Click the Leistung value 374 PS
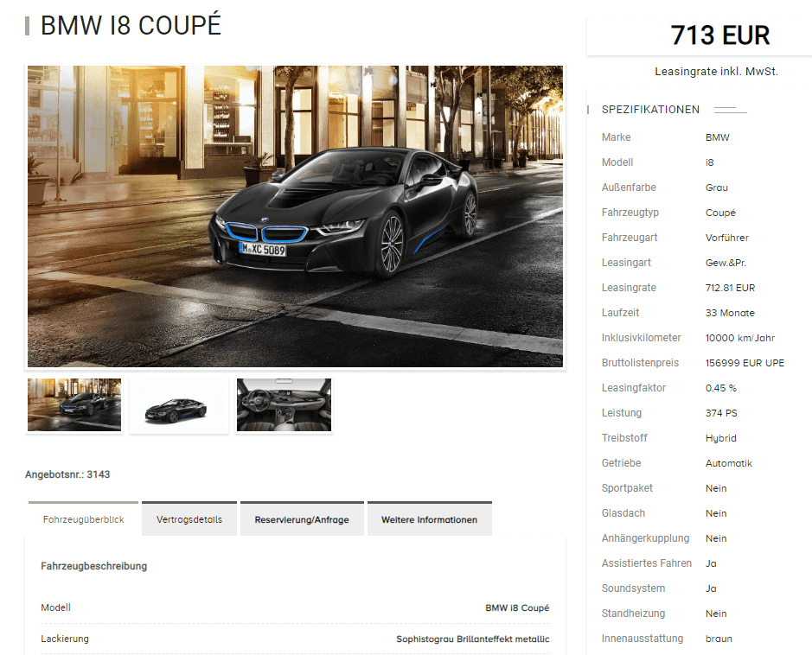This screenshot has height=655, width=812. click(x=721, y=413)
